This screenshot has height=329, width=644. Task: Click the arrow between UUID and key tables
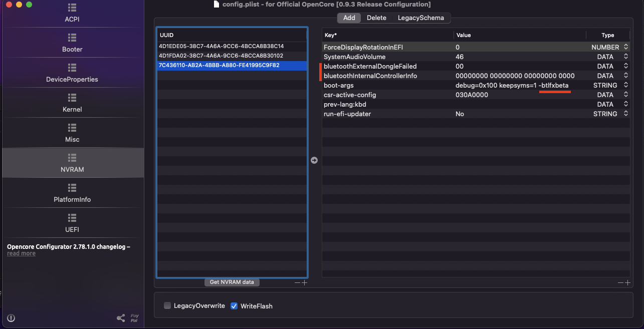314,160
